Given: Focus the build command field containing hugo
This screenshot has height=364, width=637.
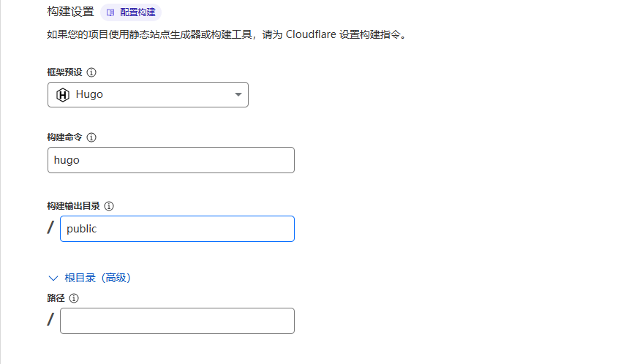Looking at the screenshot, I should 170,160.
